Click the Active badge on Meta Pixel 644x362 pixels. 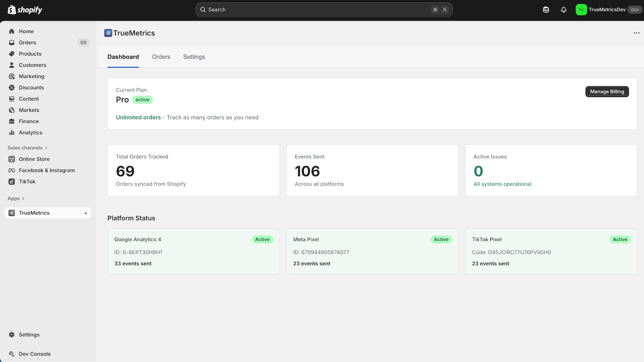[441, 239]
